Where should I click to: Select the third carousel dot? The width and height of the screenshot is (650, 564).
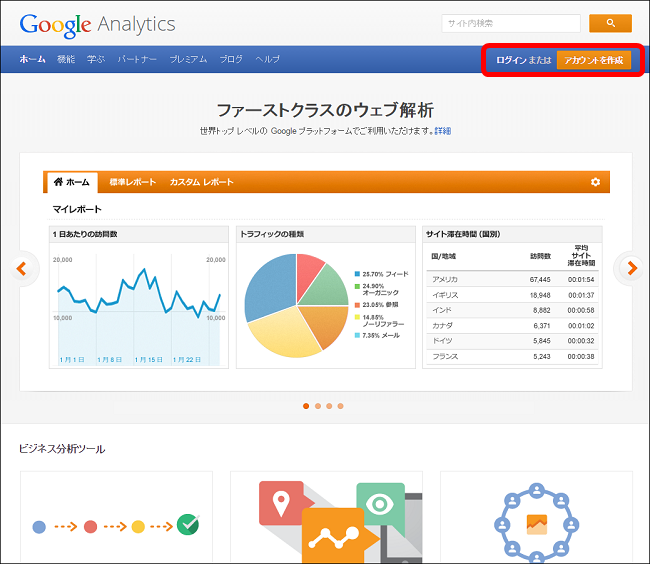pyautogui.click(x=329, y=406)
